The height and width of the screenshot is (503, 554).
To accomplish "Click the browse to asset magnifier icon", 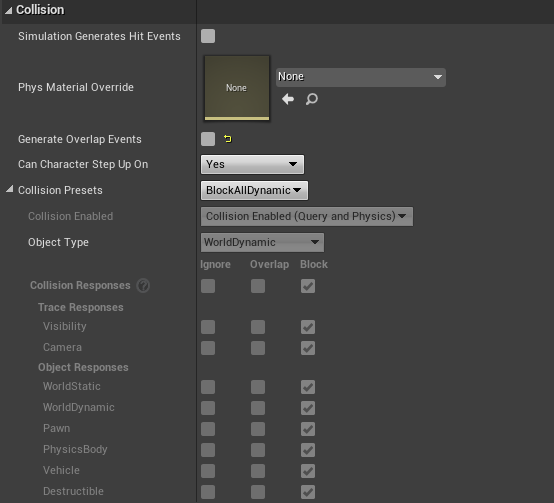I will [311, 99].
